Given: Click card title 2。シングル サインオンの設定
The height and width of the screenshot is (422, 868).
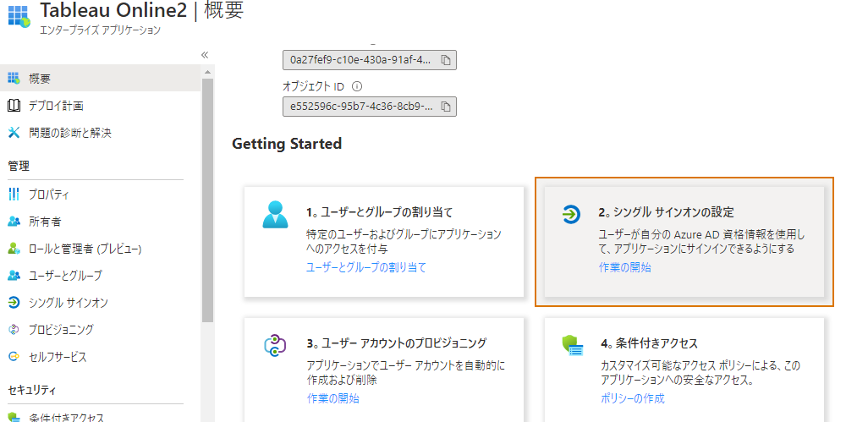Looking at the screenshot, I should 667,211.
